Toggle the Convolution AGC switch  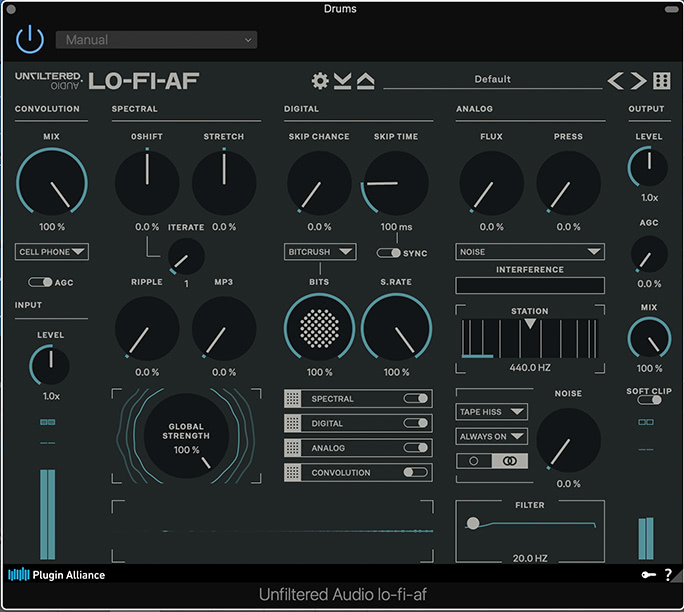tap(40, 282)
